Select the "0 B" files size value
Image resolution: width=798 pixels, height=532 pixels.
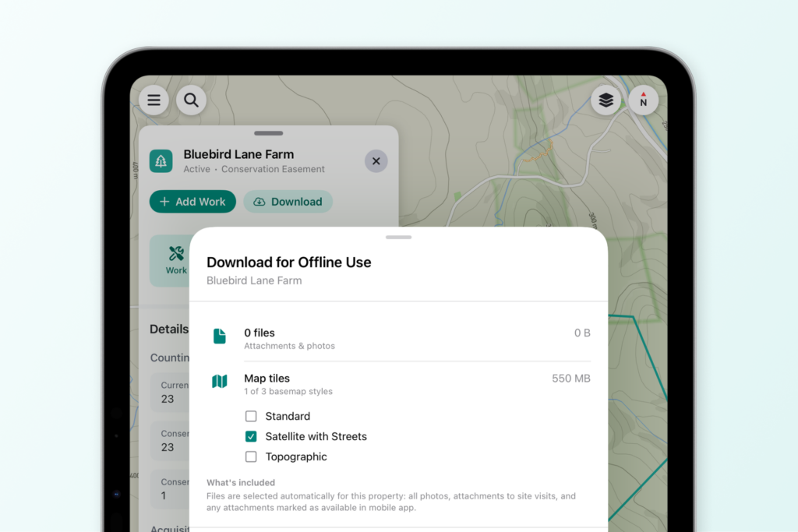tap(582, 333)
